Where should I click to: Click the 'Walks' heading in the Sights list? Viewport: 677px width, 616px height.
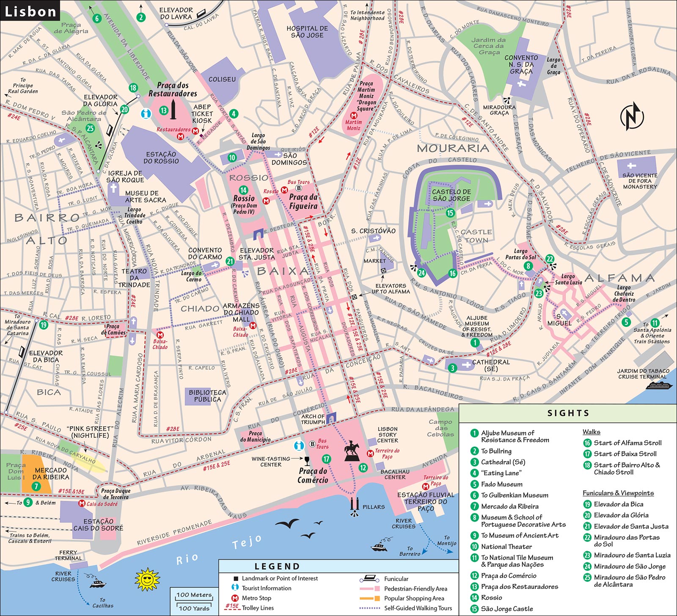591,432
